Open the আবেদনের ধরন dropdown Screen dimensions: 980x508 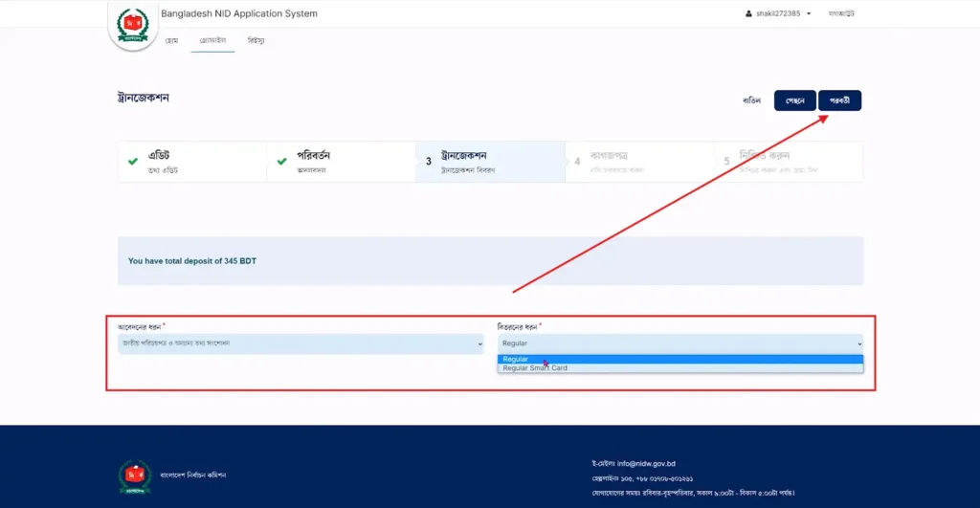(x=301, y=343)
